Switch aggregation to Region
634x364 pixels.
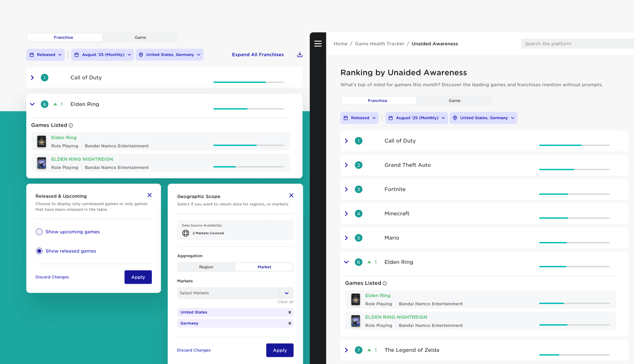[206, 267]
